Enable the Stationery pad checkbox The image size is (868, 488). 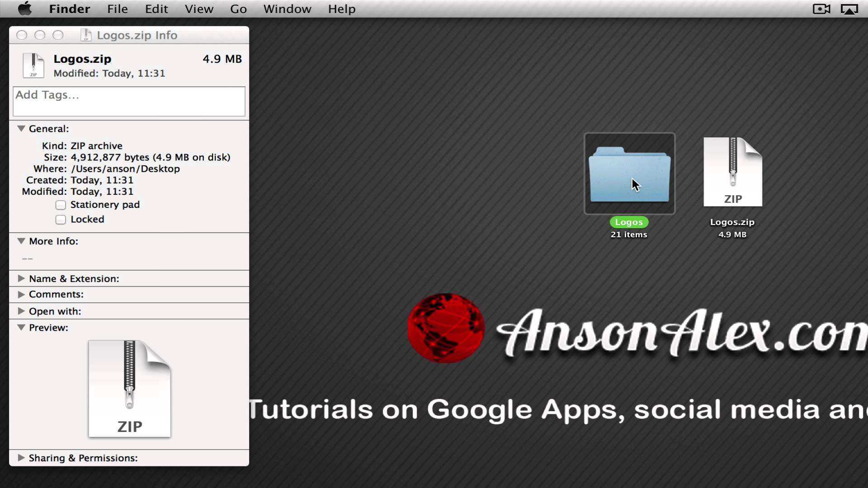pos(61,205)
